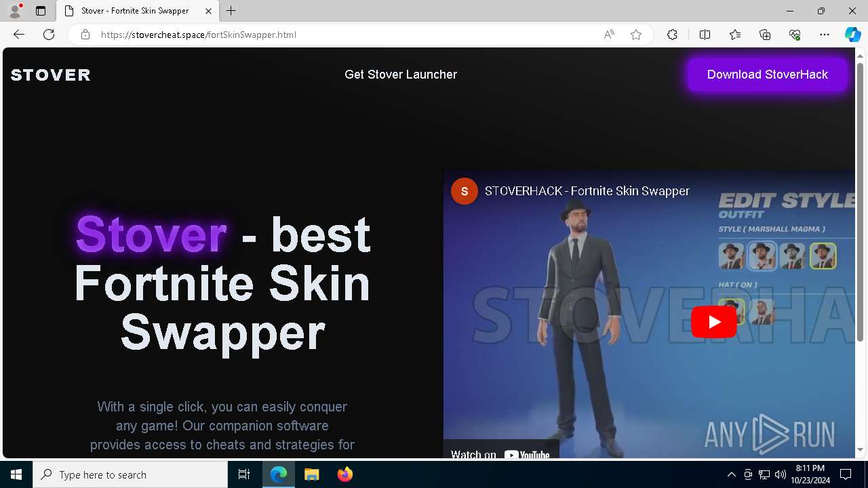Open the Get Stover Launcher link
The image size is (868, 488).
pyautogui.click(x=401, y=75)
